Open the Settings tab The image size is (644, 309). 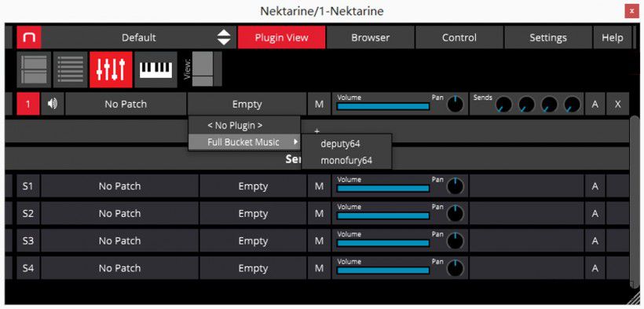pyautogui.click(x=548, y=38)
